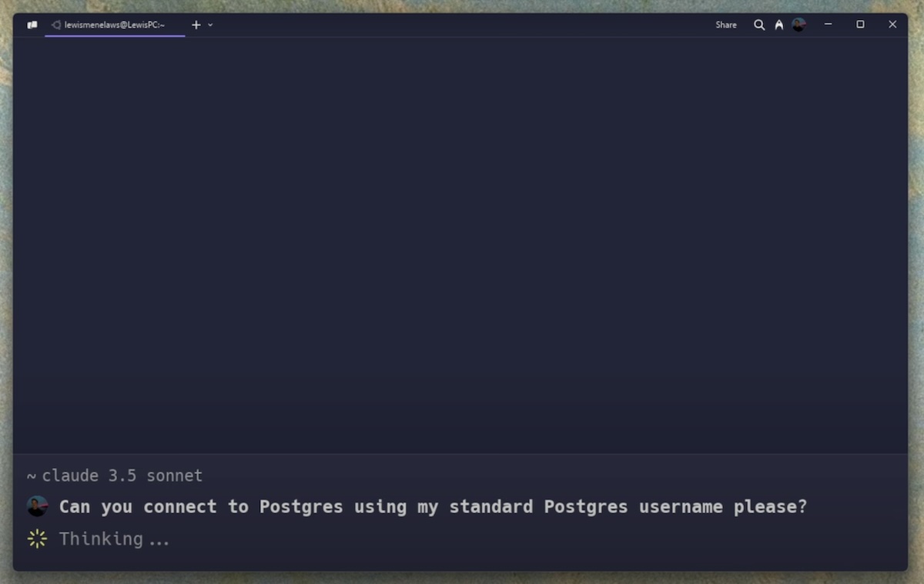Click the Thinking spinner icon
Screen dimensions: 924x584
[37, 539]
